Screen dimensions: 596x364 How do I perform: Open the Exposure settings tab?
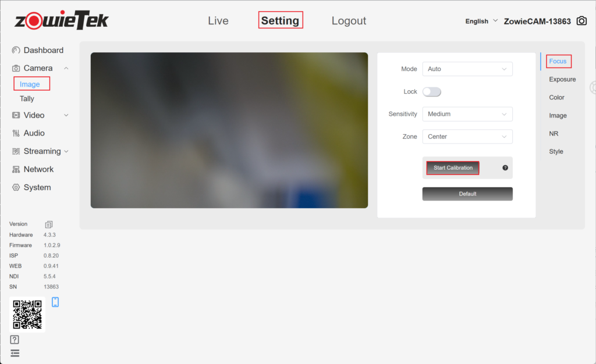click(562, 79)
